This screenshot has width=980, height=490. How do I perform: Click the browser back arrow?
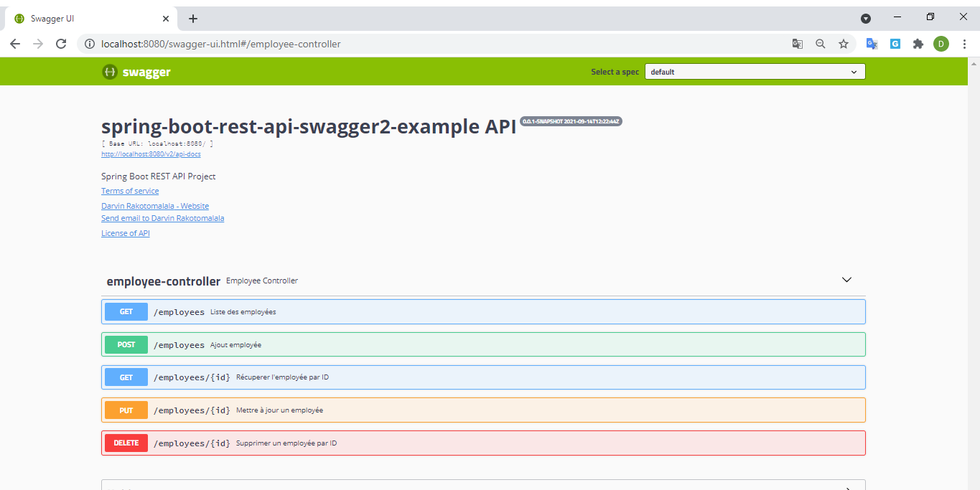coord(15,44)
